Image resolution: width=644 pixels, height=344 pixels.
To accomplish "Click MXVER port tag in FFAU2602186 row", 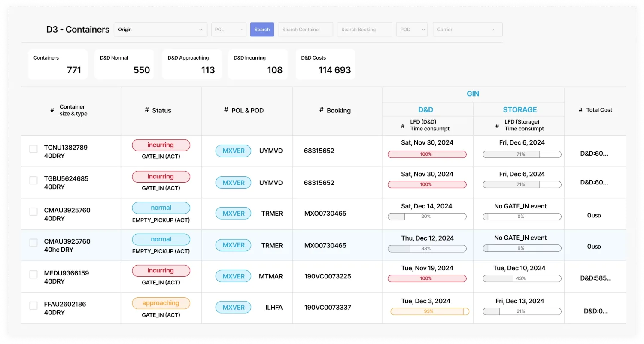I will pos(233,308).
